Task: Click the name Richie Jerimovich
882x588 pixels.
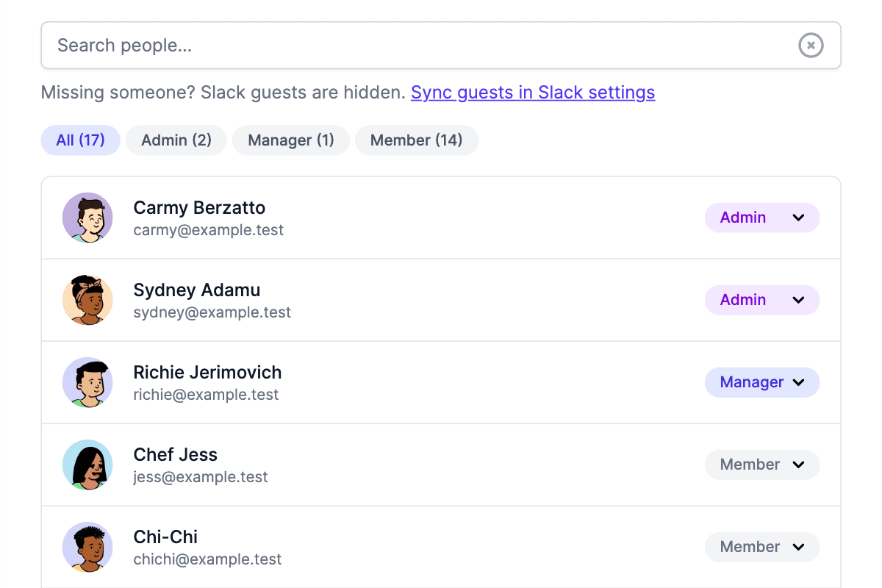Action: pos(207,373)
